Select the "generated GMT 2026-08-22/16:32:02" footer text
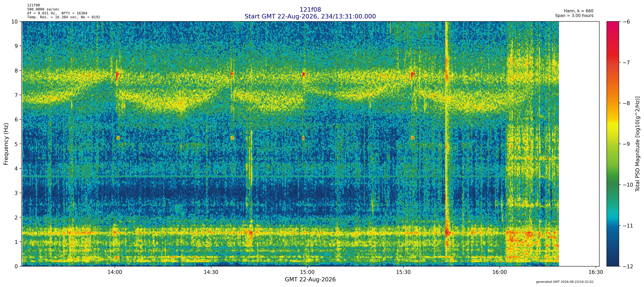644x287 pixels. coord(565,282)
